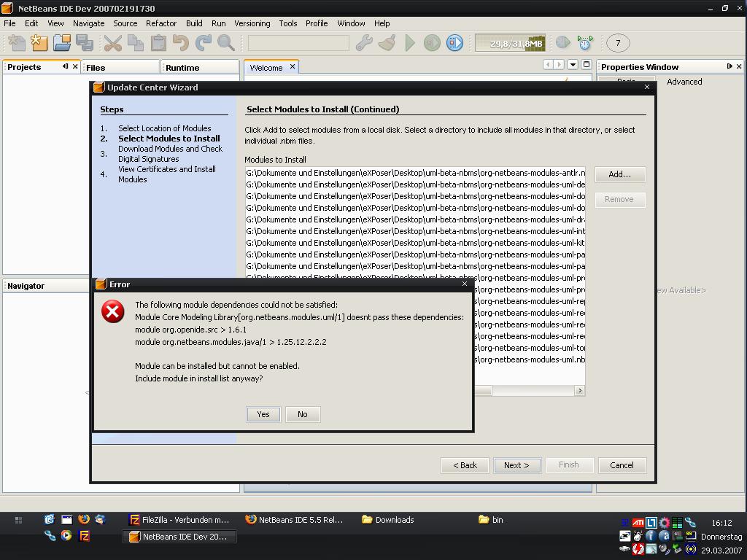
Task: Click the Next > wizard button
Action: pyautogui.click(x=516, y=465)
